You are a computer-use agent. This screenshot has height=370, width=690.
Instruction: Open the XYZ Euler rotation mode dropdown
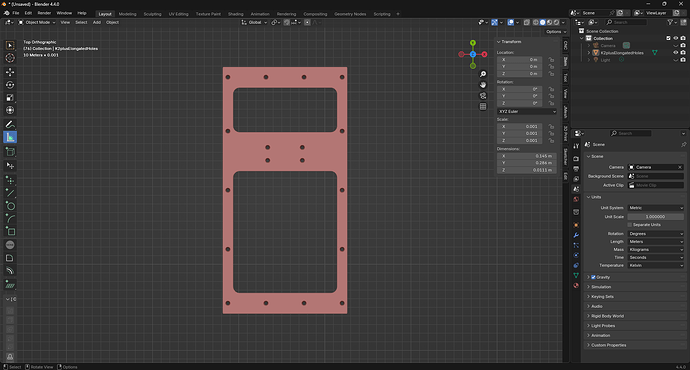coord(527,112)
